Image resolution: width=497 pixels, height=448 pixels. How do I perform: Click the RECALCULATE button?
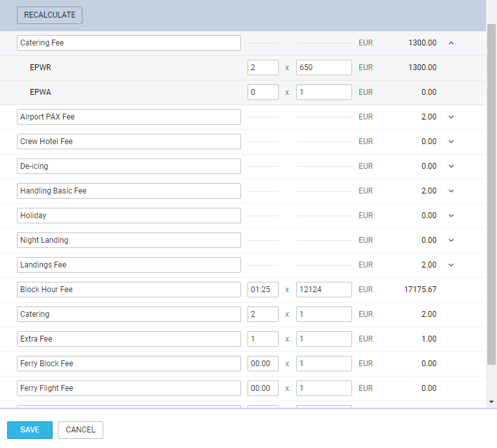(x=49, y=15)
